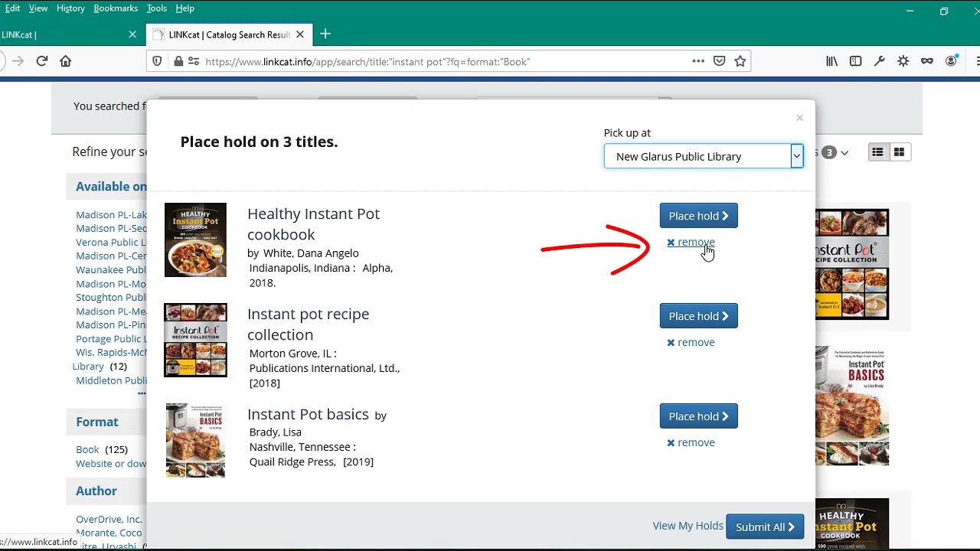Image resolution: width=980 pixels, height=551 pixels.
Task: Expand the dropdown next to the 3 badge
Action: click(844, 153)
